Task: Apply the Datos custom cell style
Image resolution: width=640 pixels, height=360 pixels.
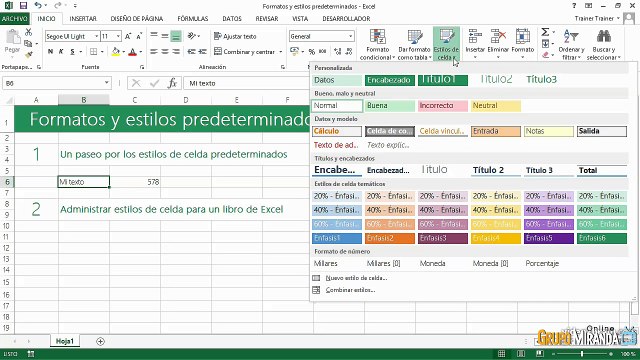Action: [337, 80]
